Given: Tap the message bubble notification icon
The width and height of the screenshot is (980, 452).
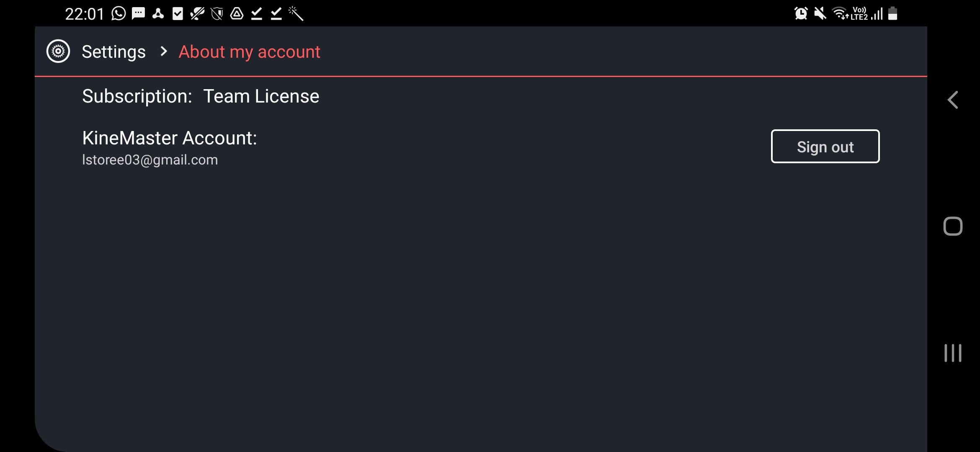Looking at the screenshot, I should click(138, 13).
